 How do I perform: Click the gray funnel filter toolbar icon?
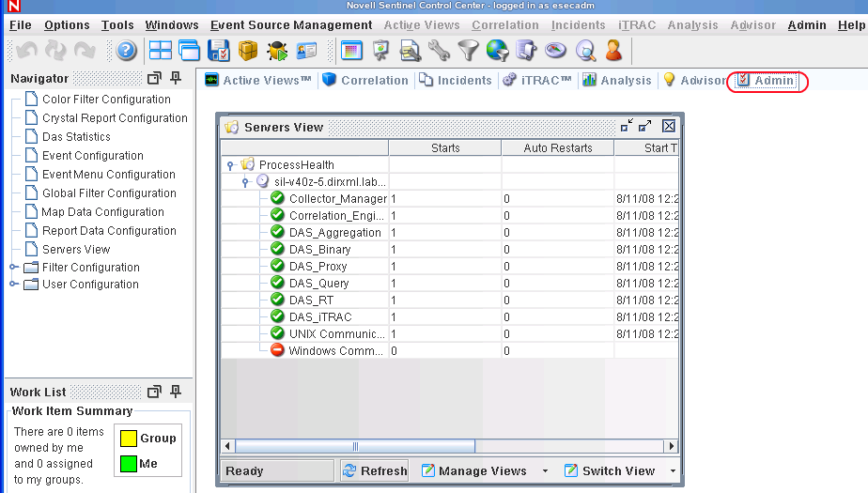[469, 51]
